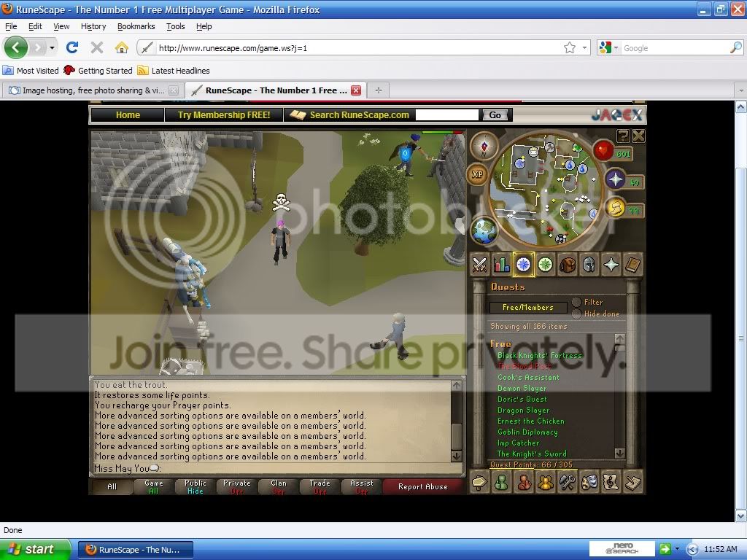Open the Firefox History menu
This screenshot has height=560, width=747.
coord(93,26)
